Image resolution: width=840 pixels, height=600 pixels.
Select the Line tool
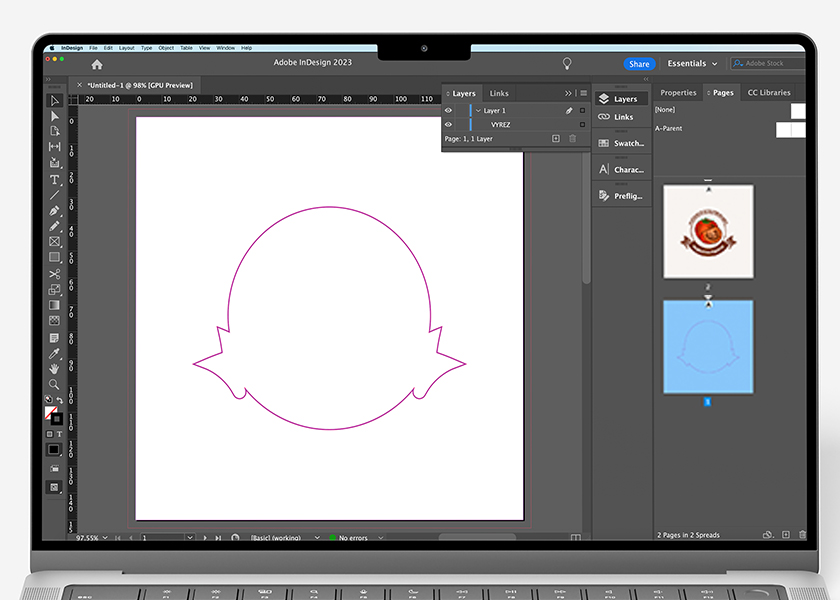(x=54, y=195)
